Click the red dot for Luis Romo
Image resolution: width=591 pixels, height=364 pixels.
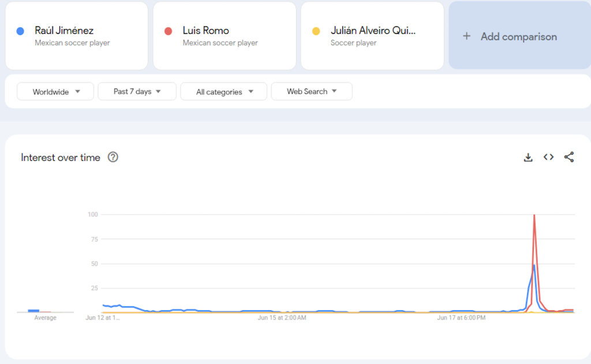pos(168,31)
